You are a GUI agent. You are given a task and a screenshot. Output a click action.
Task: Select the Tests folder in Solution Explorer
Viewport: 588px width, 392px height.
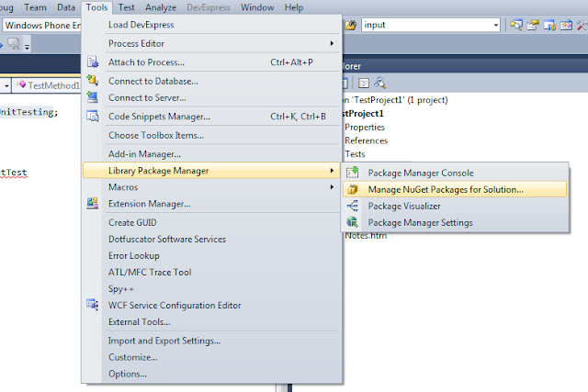pos(356,155)
